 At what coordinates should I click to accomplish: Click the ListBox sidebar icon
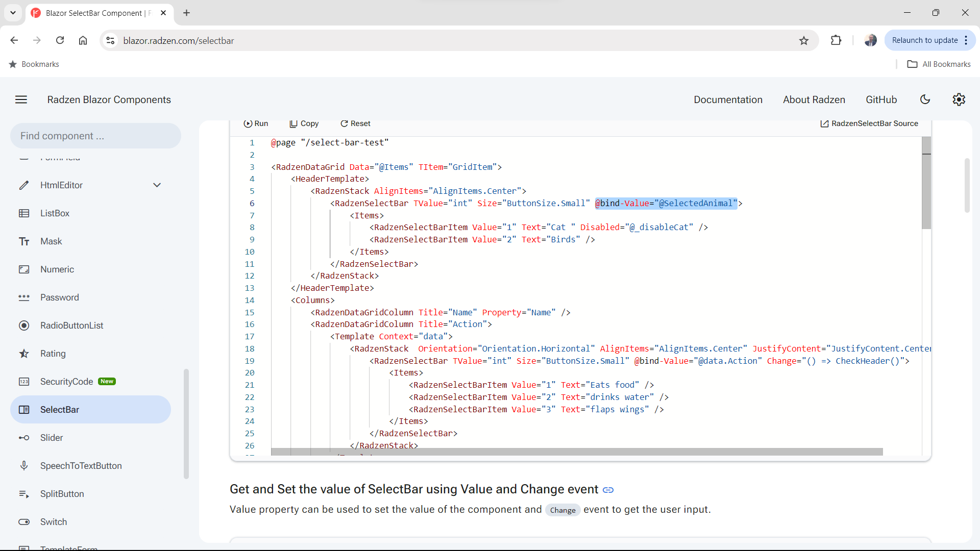pos(24,213)
